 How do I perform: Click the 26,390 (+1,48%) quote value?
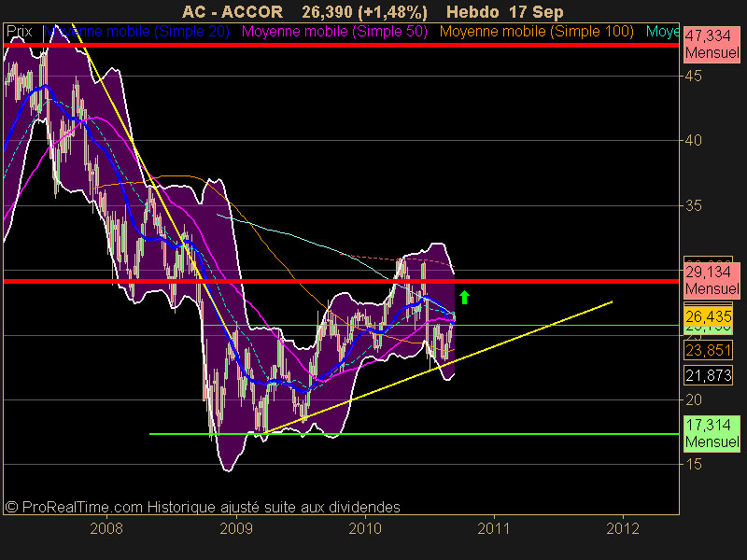[x=364, y=11]
